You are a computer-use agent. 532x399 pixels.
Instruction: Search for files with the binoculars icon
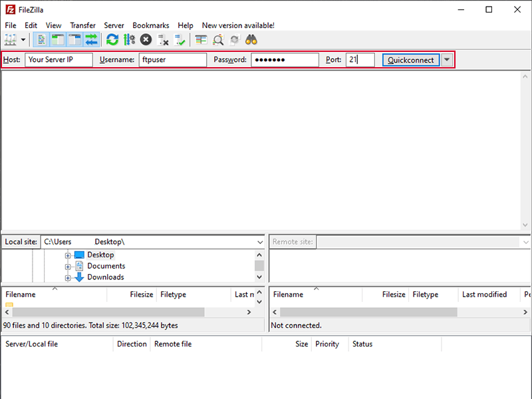tap(251, 40)
